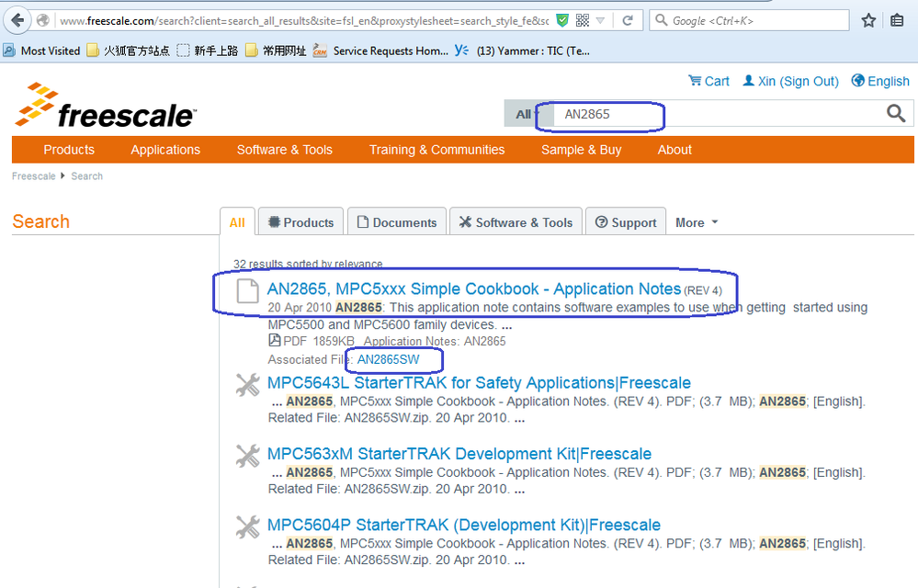
Task: Click Xin (Sign Out) link
Action: pyautogui.click(x=790, y=81)
